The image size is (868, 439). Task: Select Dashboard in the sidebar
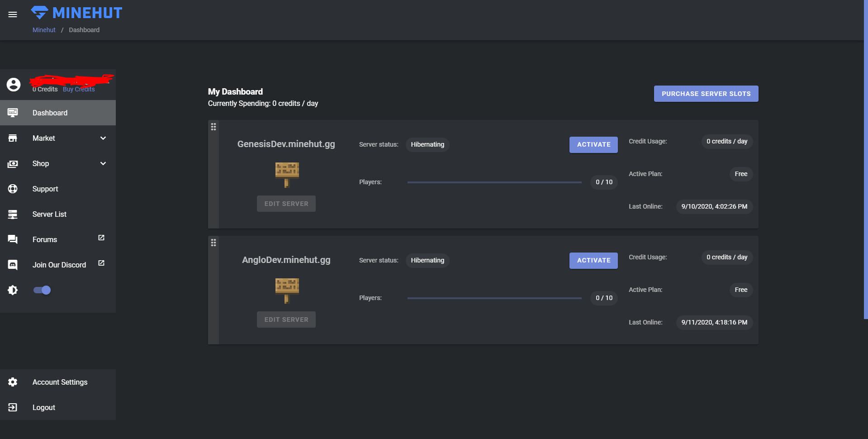(58, 113)
